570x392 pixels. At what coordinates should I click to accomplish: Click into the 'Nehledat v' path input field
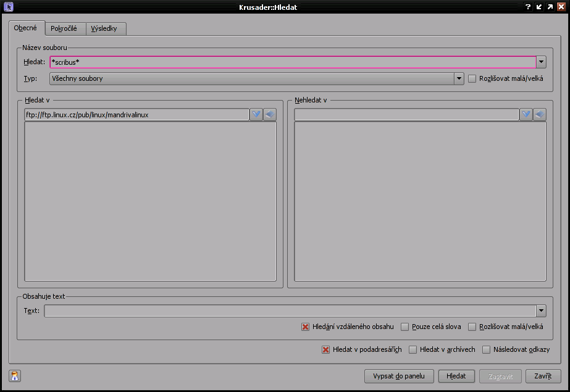click(x=406, y=115)
